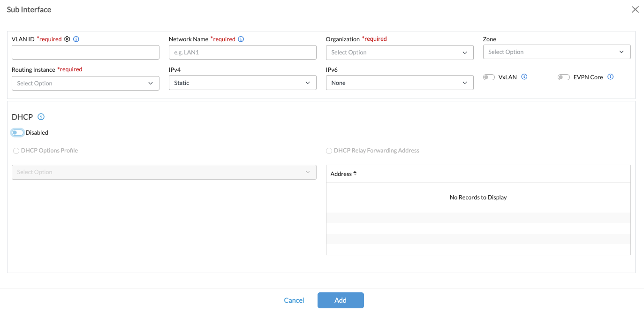The image size is (644, 313).
Task: Click the Network Name info icon
Action: (241, 39)
